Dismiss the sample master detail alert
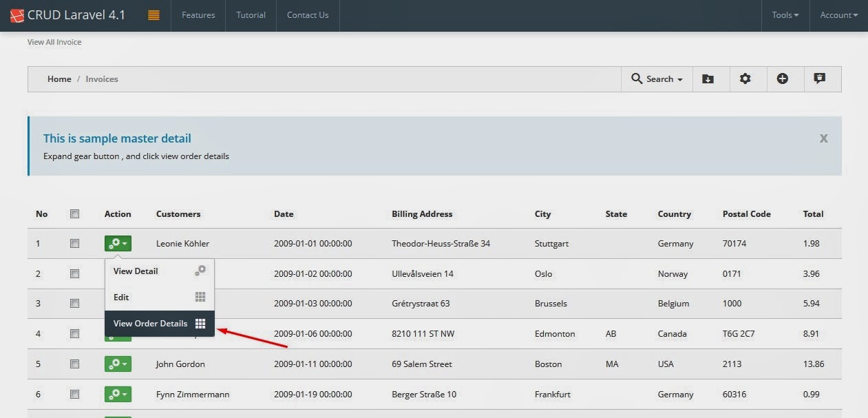The height and width of the screenshot is (418, 868). [x=823, y=138]
